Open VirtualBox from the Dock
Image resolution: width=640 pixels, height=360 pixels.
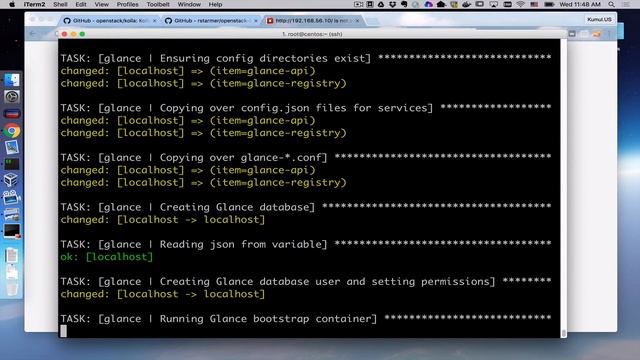[x=11, y=180]
